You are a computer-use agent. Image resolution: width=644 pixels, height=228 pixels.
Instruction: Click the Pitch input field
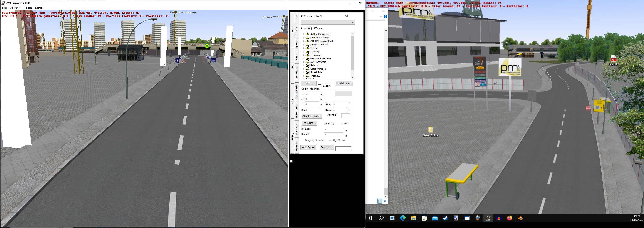(339, 104)
